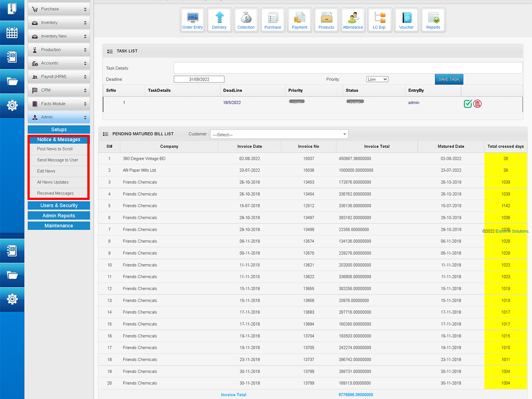Open the Customer select dropdown
This screenshot has height=399, width=532.
tap(279, 134)
